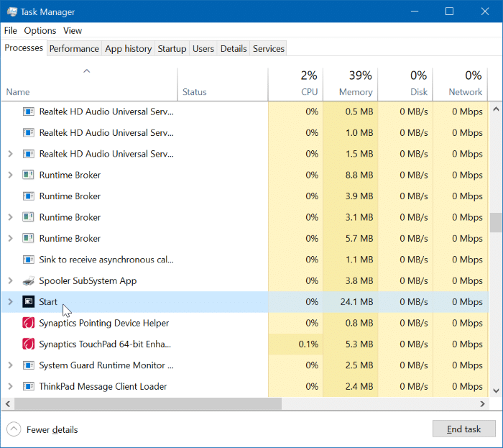Sort by the Status column header
This screenshot has width=503, height=448.
tap(223, 84)
